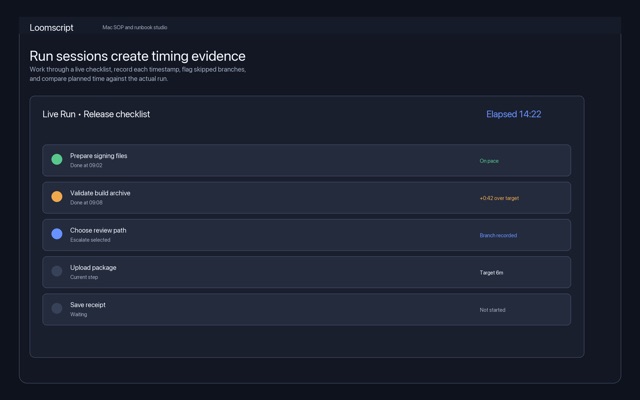The image size is (640, 400).
Task: Click the Target 6m label
Action: (491, 273)
